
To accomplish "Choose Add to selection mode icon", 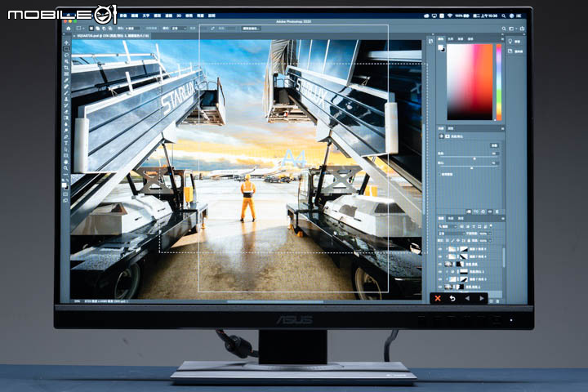I will pos(98,28).
